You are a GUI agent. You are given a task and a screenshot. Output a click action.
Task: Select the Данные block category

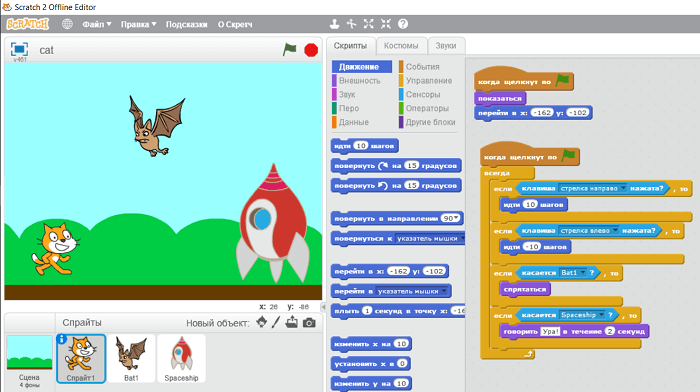pyautogui.click(x=351, y=122)
